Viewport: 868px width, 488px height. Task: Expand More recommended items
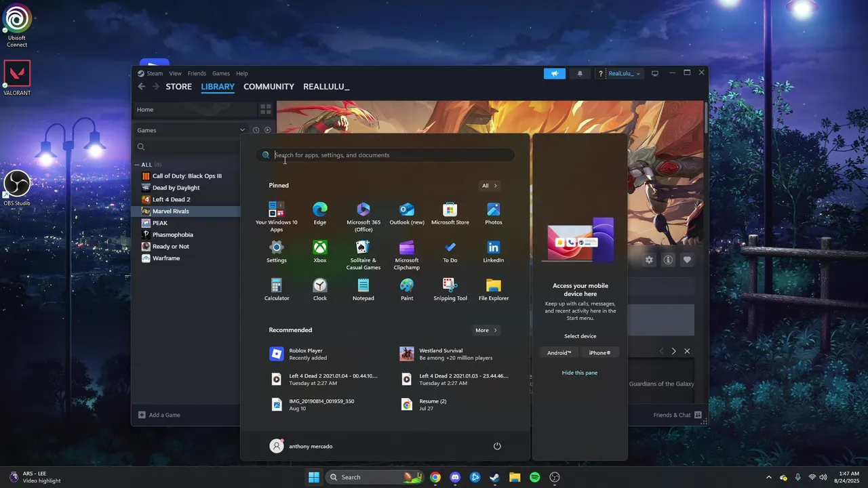(486, 330)
